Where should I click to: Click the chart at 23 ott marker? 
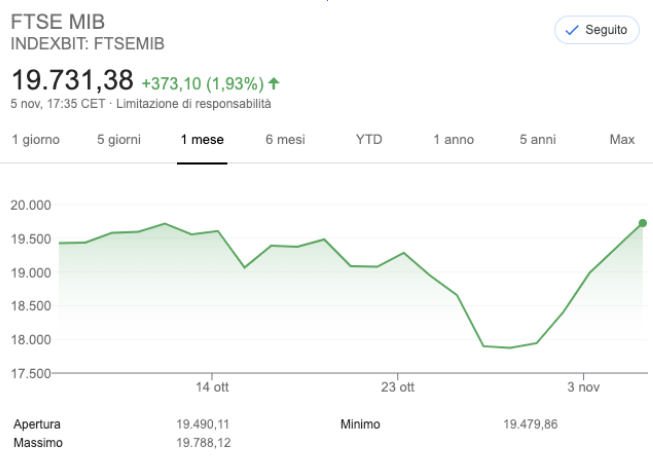[x=397, y=385]
